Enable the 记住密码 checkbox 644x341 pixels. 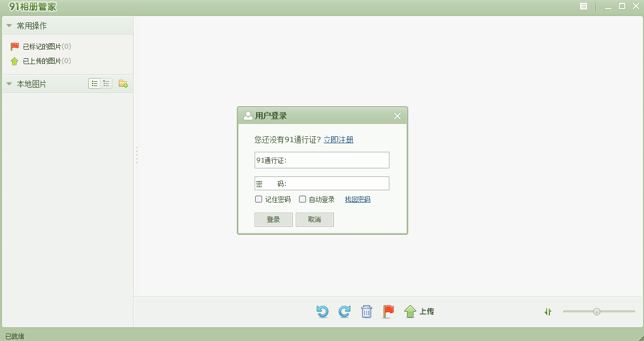point(258,199)
